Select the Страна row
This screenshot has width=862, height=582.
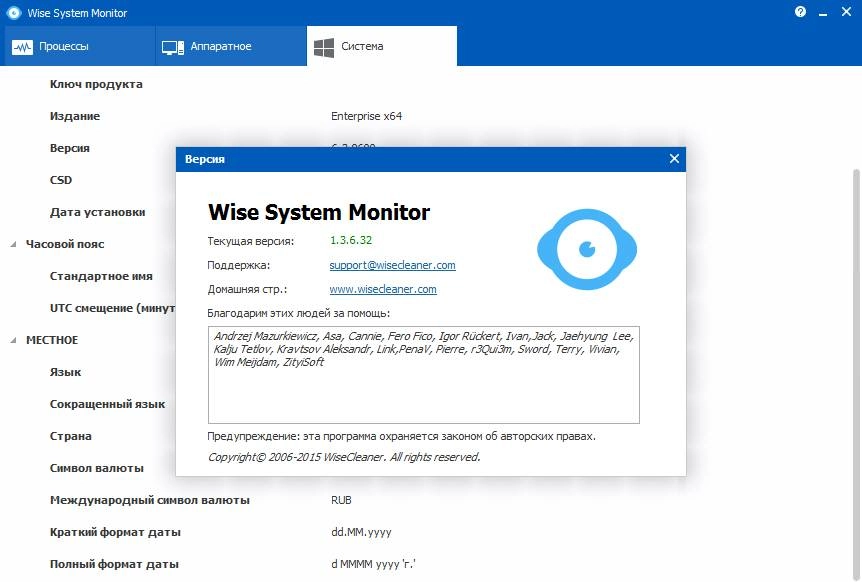pos(71,436)
